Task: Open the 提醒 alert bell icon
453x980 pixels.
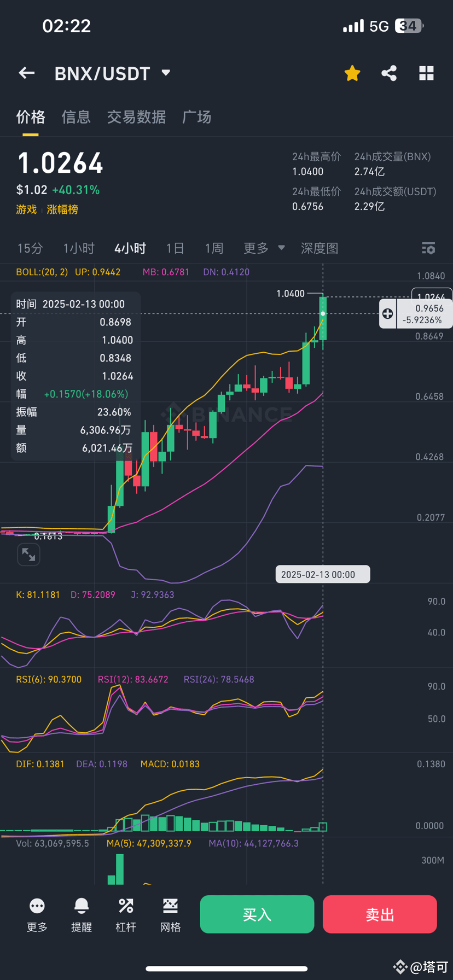Action: [x=82, y=915]
